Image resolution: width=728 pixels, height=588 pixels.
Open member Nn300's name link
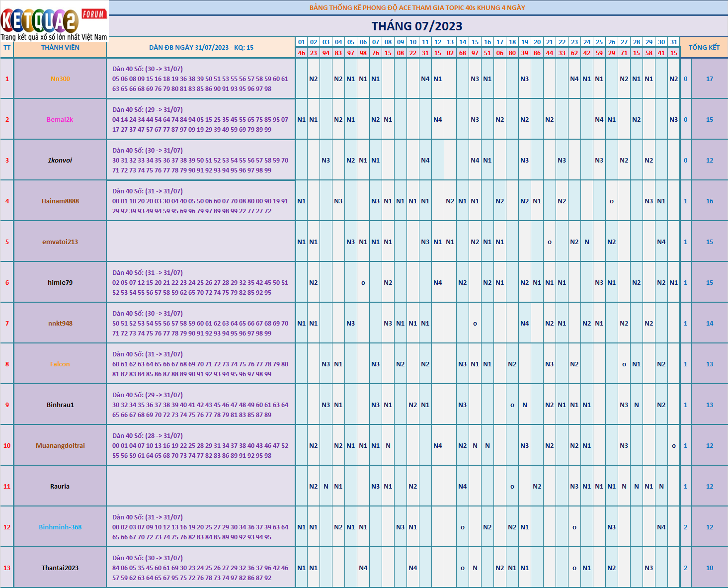(x=60, y=79)
